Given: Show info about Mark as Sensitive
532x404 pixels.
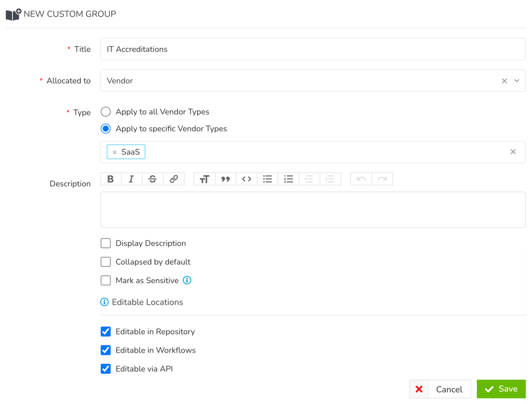Looking at the screenshot, I should [x=187, y=280].
